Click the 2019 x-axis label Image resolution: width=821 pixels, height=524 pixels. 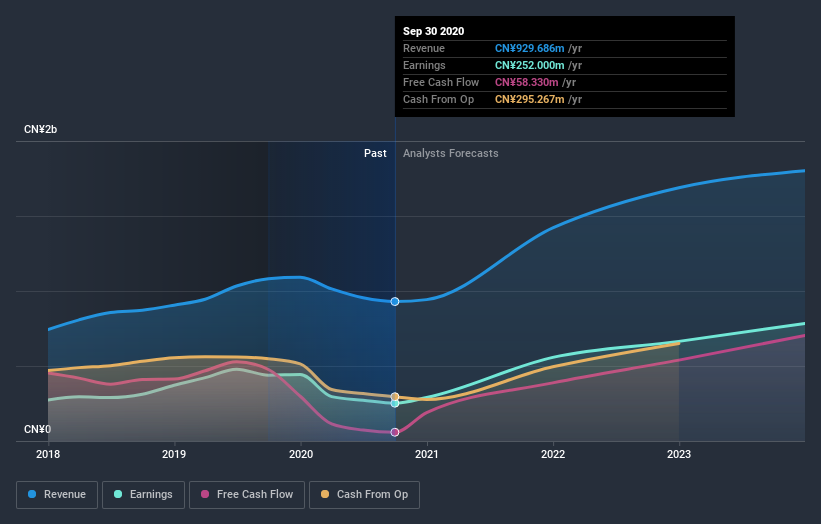(174, 454)
